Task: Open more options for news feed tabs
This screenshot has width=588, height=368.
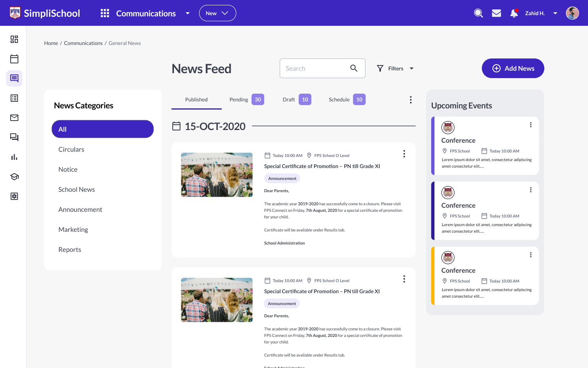Action: click(x=411, y=100)
